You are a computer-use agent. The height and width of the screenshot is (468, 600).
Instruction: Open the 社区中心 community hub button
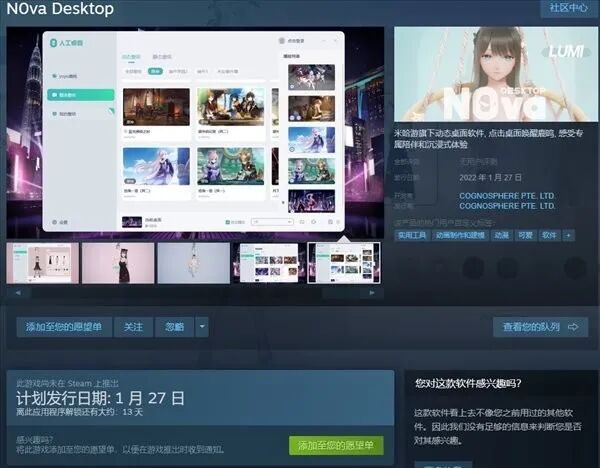point(569,8)
